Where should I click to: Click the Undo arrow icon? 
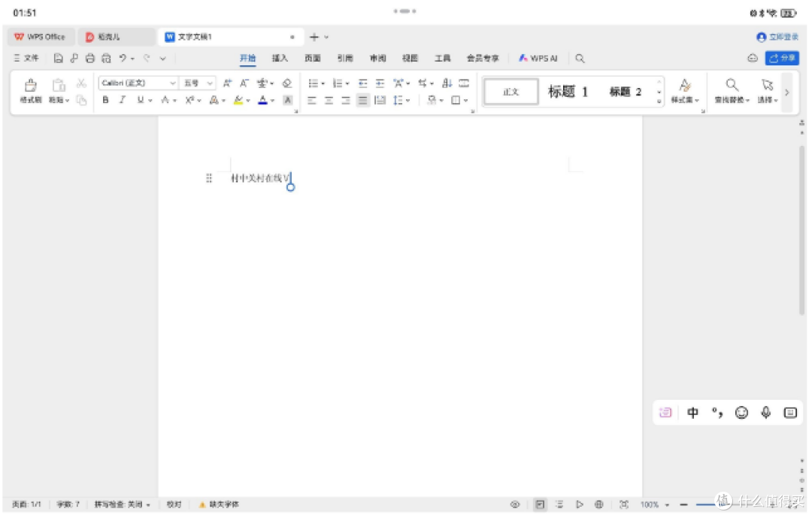(x=123, y=58)
